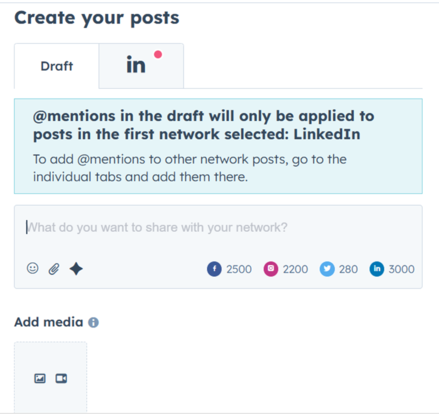Switch to the LinkedIn tab
439x414 pixels.
[x=141, y=66]
